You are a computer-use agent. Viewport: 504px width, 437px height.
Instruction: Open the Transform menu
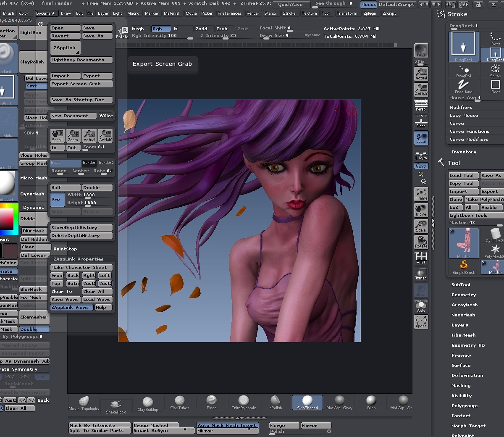click(x=347, y=13)
